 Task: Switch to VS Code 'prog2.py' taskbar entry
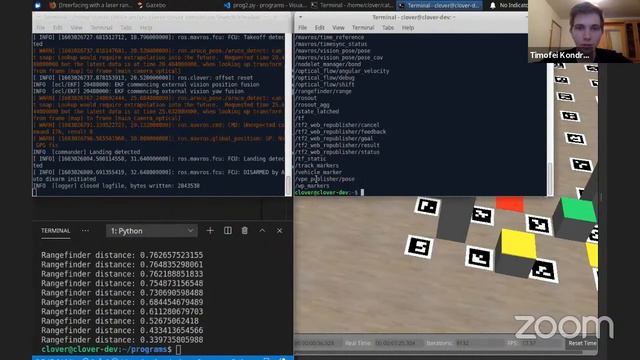click(x=264, y=5)
